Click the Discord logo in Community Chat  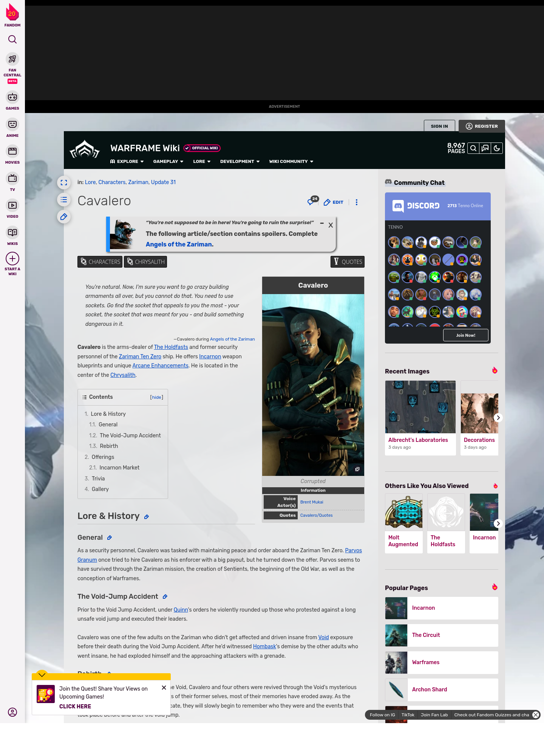point(416,206)
